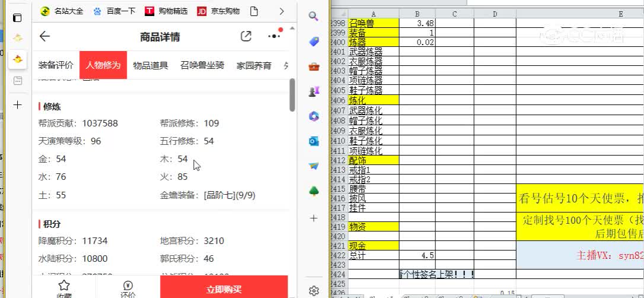
Task: Select the 戒指1 cell
Action: point(374,170)
